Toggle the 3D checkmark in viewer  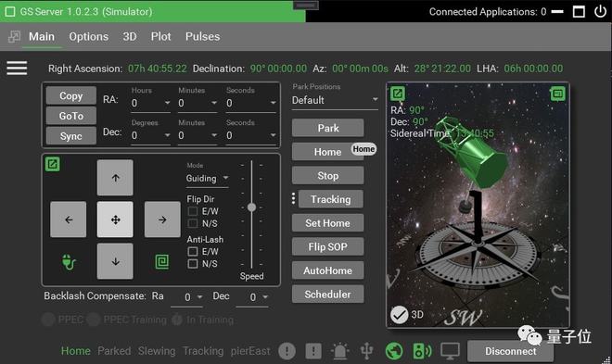click(400, 315)
